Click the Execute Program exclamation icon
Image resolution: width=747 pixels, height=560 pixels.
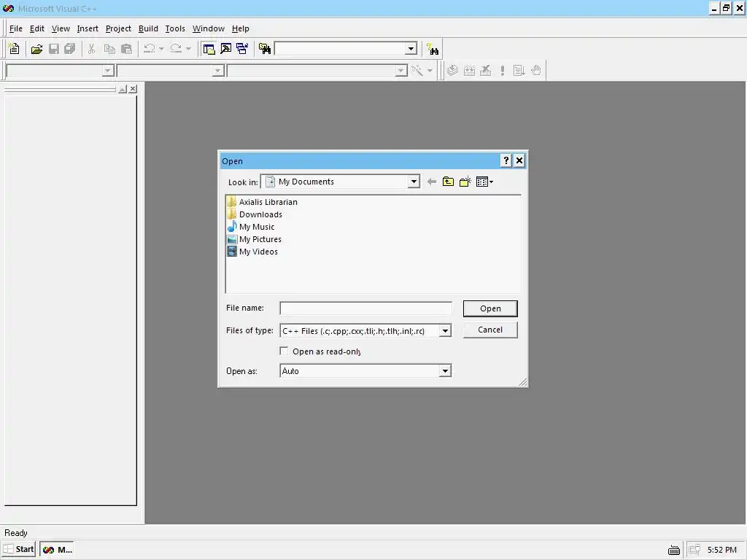(503, 71)
